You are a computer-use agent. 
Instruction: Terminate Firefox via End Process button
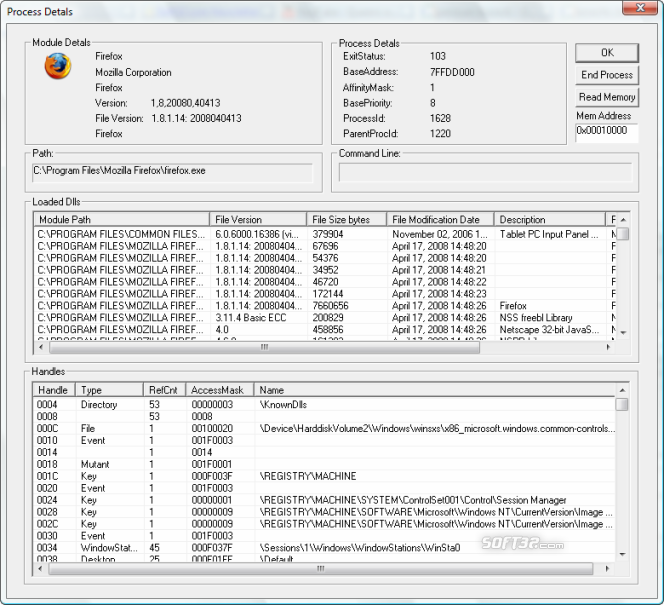click(x=607, y=75)
